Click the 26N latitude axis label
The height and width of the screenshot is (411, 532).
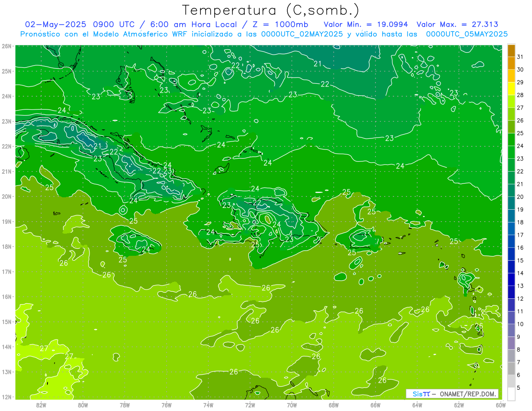pos(7,46)
